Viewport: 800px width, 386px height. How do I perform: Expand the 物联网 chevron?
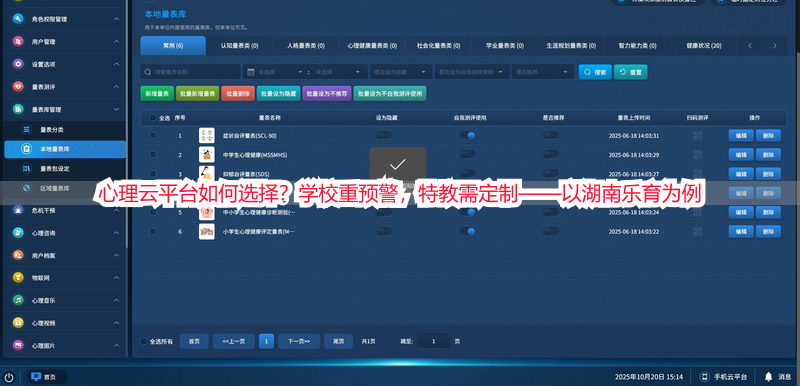click(x=116, y=277)
